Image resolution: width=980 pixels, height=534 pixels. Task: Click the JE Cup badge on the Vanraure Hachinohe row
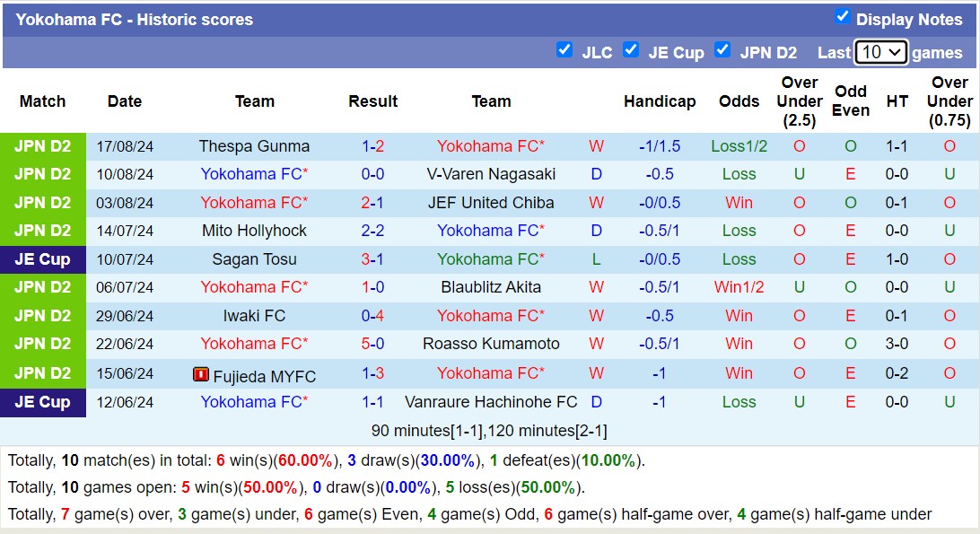42,402
